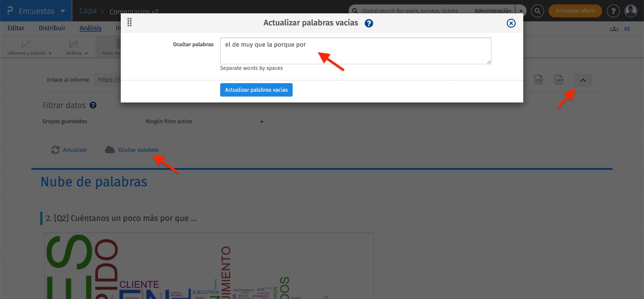644x299 pixels.
Task: Export the report as PDF
Action: click(x=539, y=80)
